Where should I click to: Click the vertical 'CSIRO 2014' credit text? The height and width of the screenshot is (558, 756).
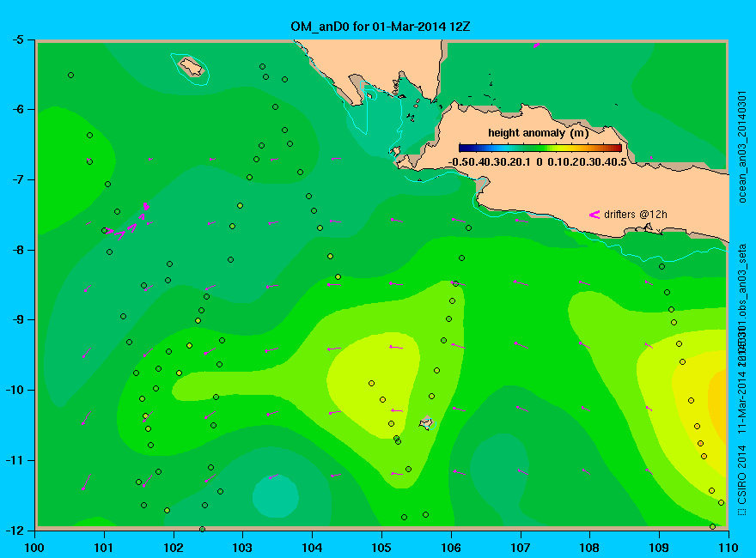point(742,475)
